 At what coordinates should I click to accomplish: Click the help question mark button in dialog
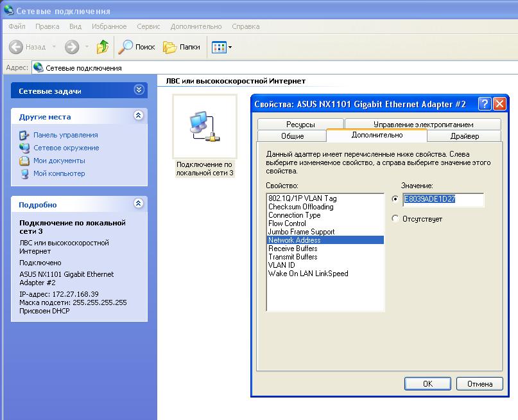tap(485, 104)
